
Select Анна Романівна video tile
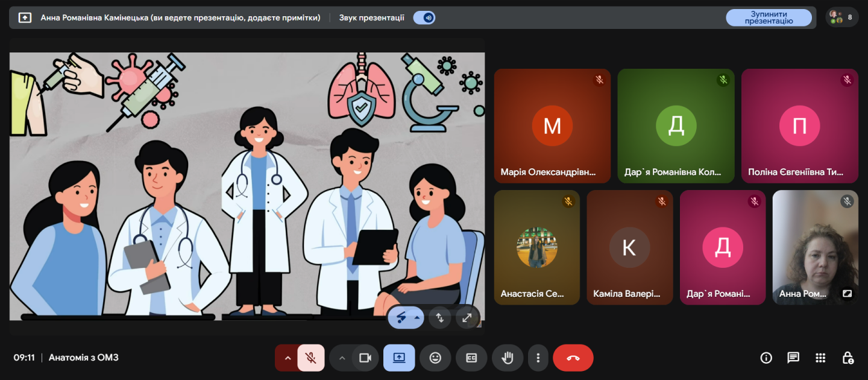pyautogui.click(x=816, y=247)
